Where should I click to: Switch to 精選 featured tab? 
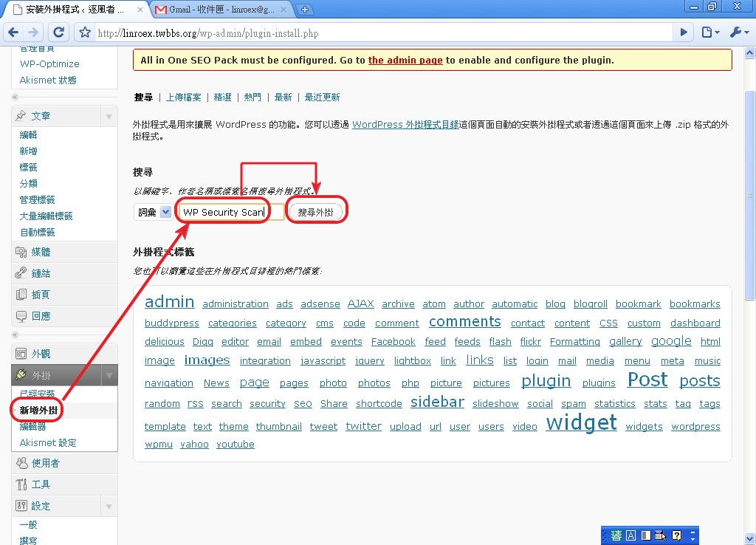coord(222,97)
